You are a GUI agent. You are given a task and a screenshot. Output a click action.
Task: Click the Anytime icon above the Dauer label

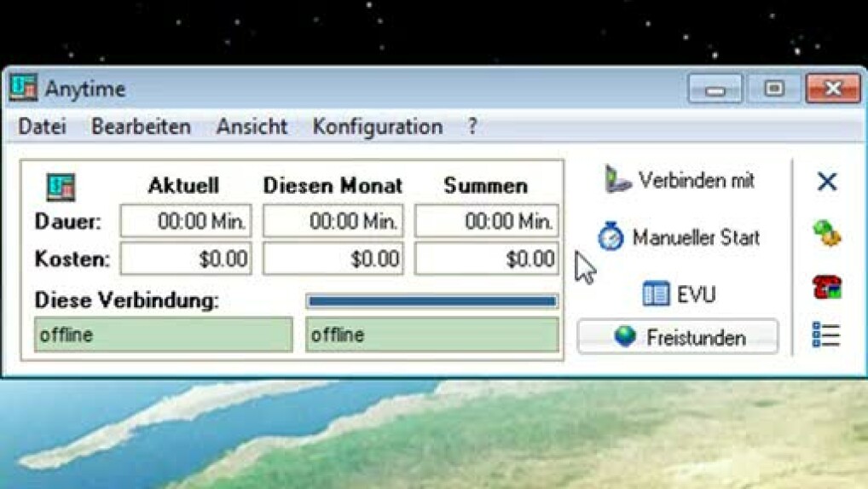61,187
